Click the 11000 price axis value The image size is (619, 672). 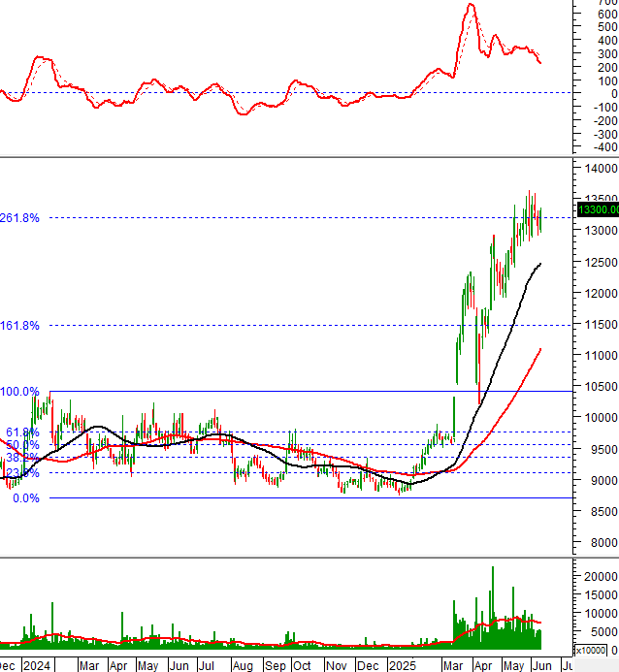[602, 355]
